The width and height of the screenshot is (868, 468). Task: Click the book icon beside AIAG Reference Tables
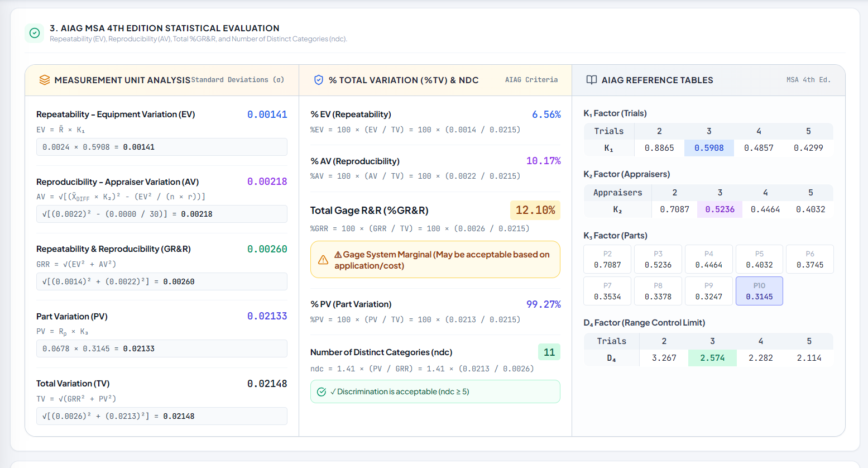tap(592, 80)
